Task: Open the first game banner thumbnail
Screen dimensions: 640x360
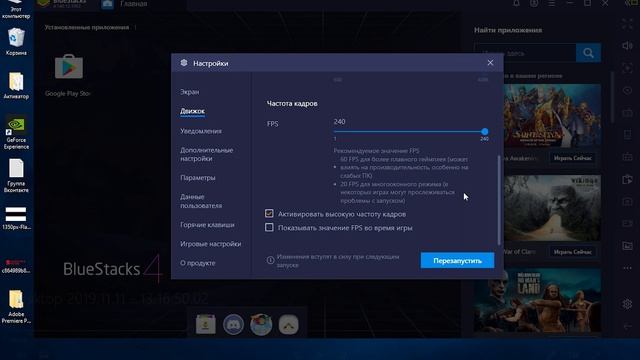Action: (552, 116)
